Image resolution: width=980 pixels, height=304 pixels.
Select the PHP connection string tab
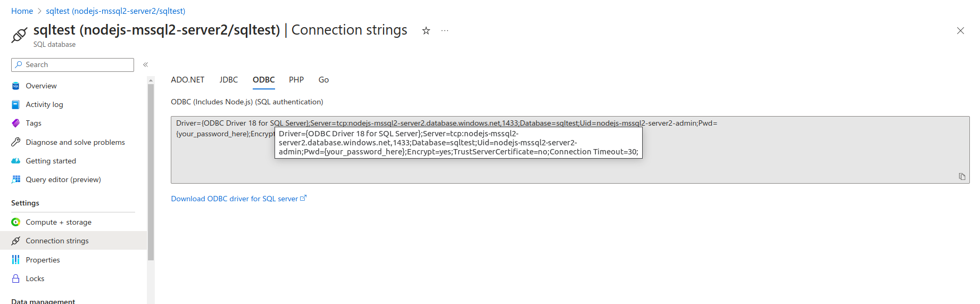click(x=296, y=80)
